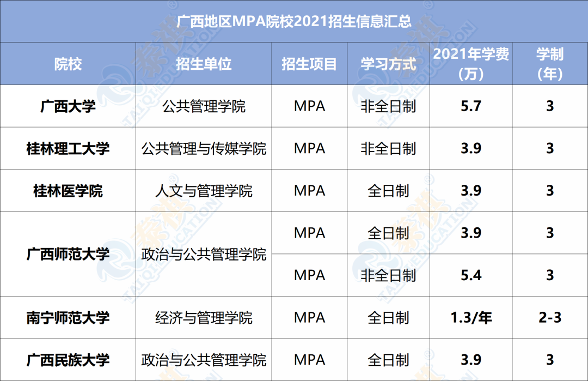This screenshot has height=381, width=588.
Task: Select the 桂林医学院 school cell
Action: point(68,191)
